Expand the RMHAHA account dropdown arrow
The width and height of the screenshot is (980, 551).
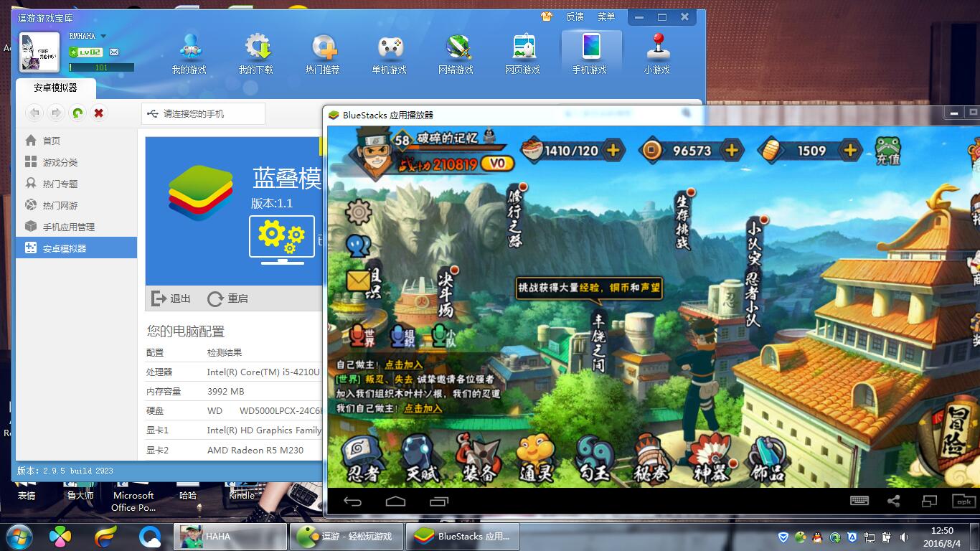(x=103, y=36)
